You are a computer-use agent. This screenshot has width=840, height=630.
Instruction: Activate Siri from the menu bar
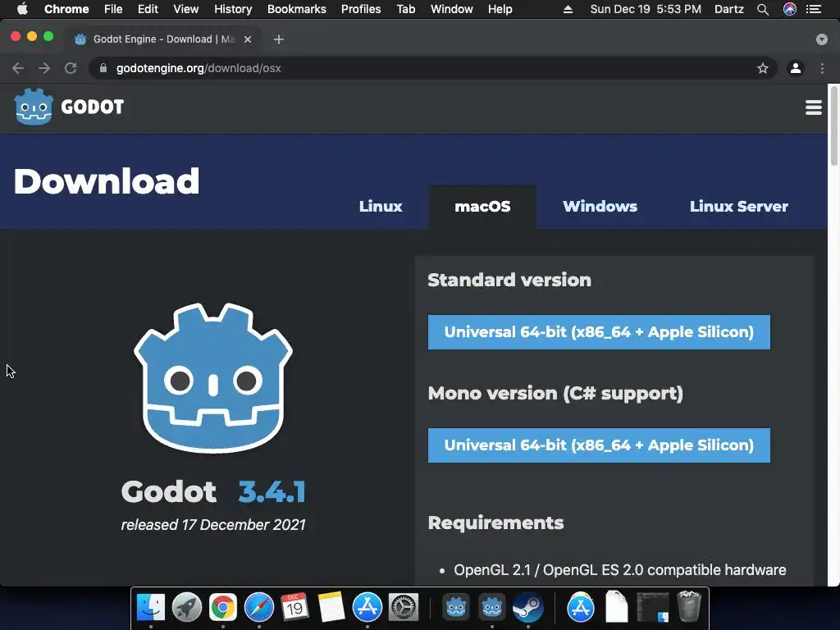(790, 9)
